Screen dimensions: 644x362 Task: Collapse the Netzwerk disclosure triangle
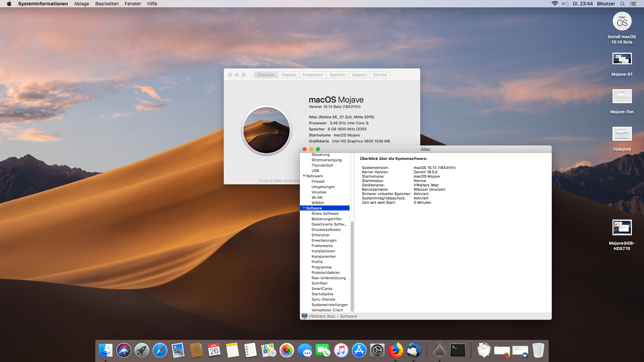click(x=304, y=176)
